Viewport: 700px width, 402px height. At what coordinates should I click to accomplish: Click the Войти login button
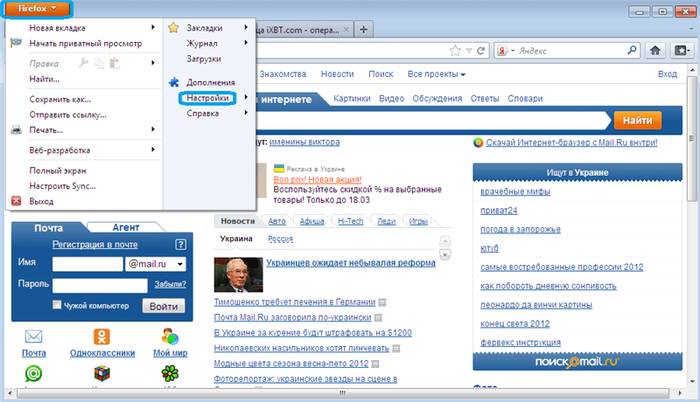pos(163,306)
